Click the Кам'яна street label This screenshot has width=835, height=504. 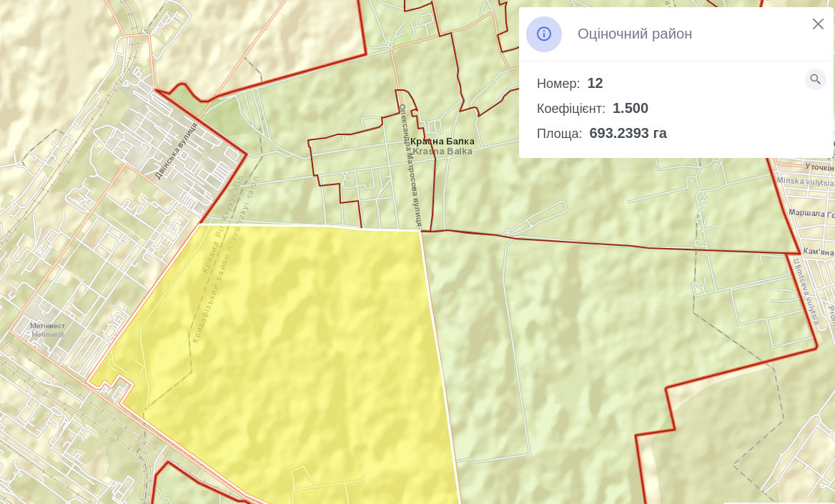coord(818,252)
